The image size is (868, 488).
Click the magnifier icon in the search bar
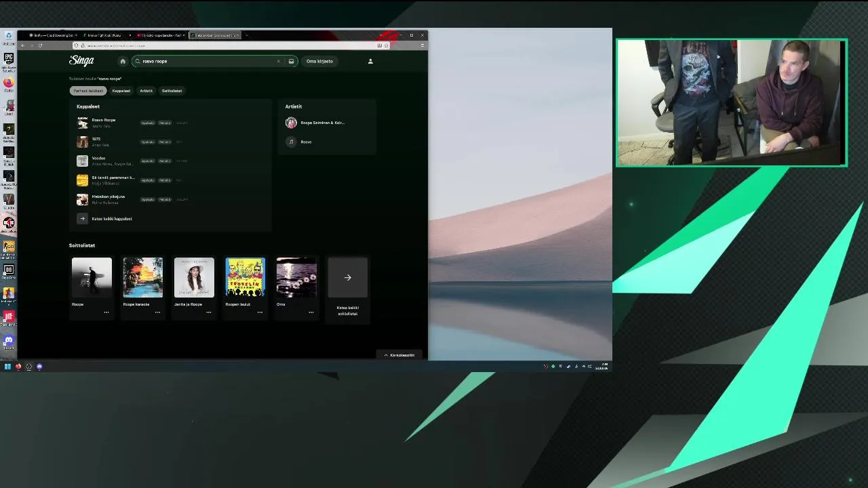click(138, 61)
